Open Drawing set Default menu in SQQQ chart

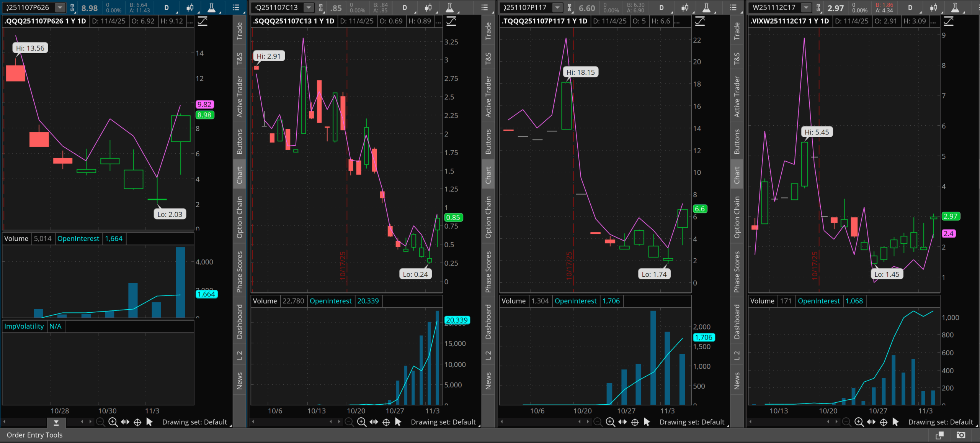pos(443,422)
